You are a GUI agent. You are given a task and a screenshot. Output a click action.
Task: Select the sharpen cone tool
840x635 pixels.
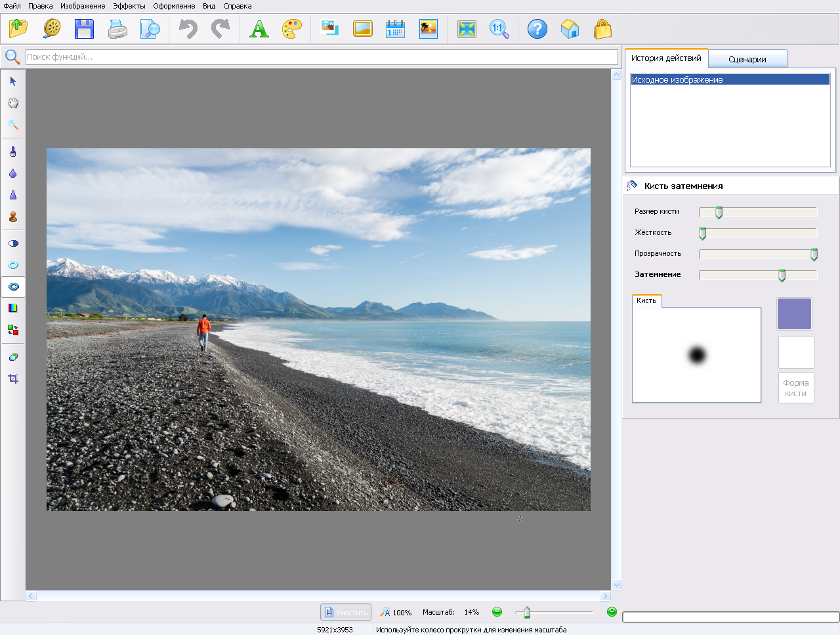[13, 195]
